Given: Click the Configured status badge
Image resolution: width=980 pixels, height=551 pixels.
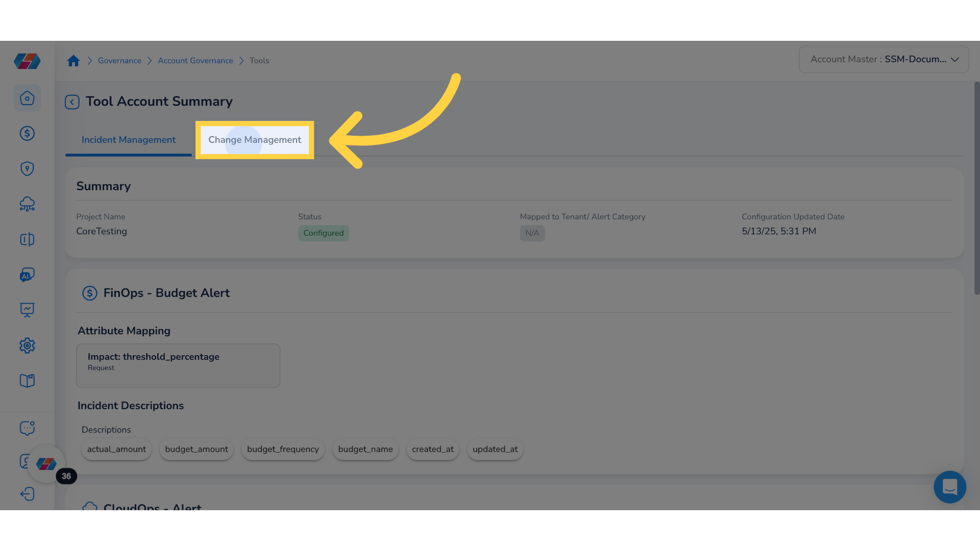Looking at the screenshot, I should [x=324, y=233].
